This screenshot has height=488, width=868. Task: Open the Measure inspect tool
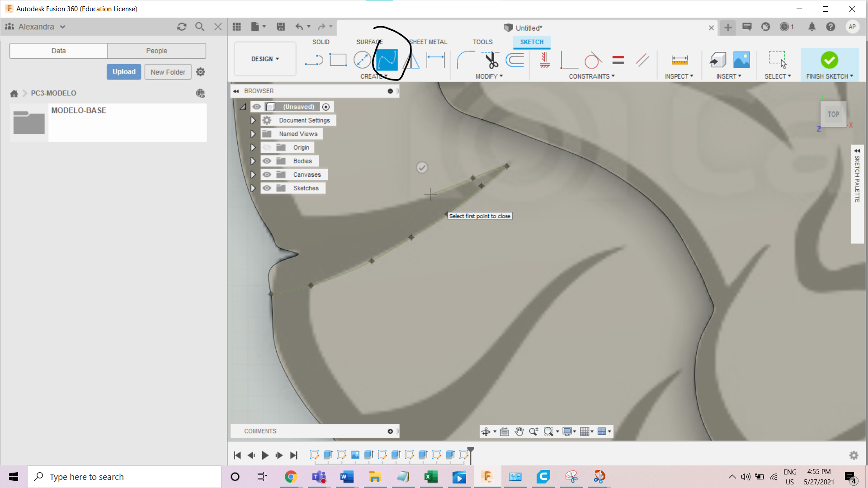click(x=679, y=60)
